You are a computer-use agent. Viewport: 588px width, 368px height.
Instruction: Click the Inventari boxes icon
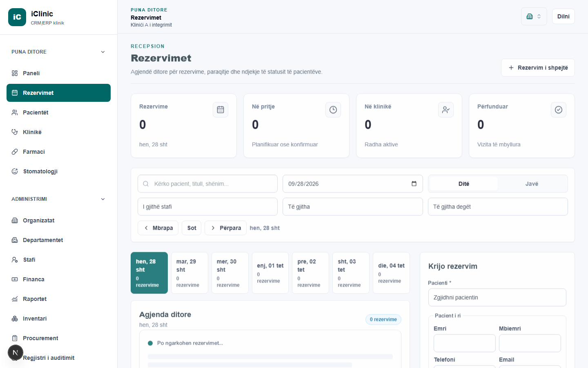[x=15, y=319]
